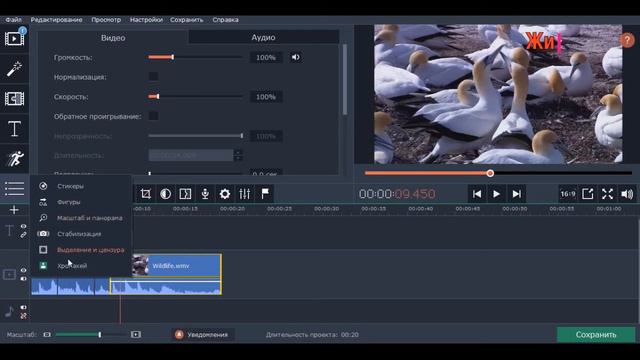Open the transitions panel icon

tap(14, 99)
